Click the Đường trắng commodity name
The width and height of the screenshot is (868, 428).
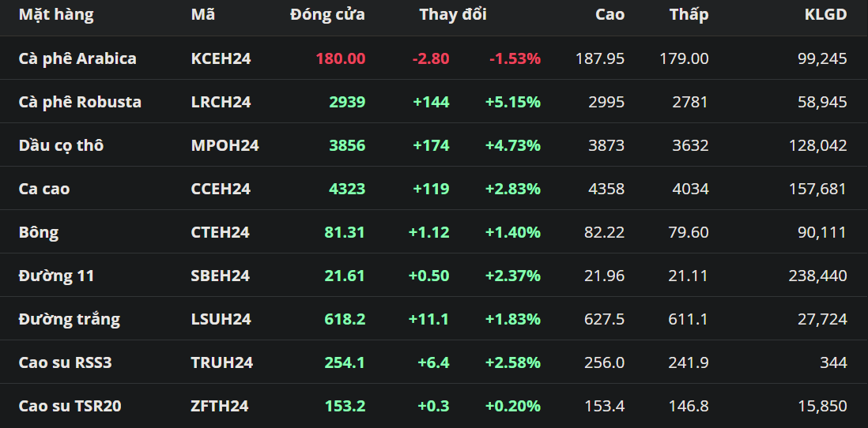click(x=70, y=319)
